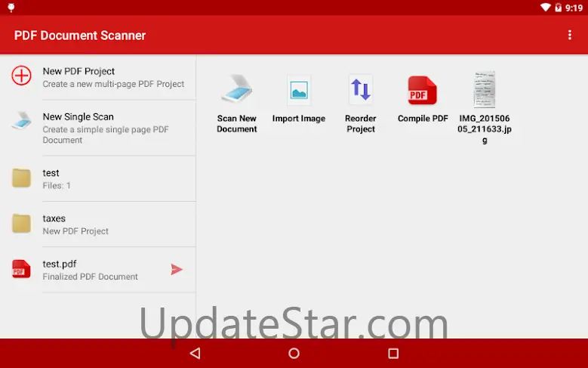Tap the Wi-Fi status bar icon
Image resolution: width=588 pixels, height=368 pixels.
coord(545,8)
